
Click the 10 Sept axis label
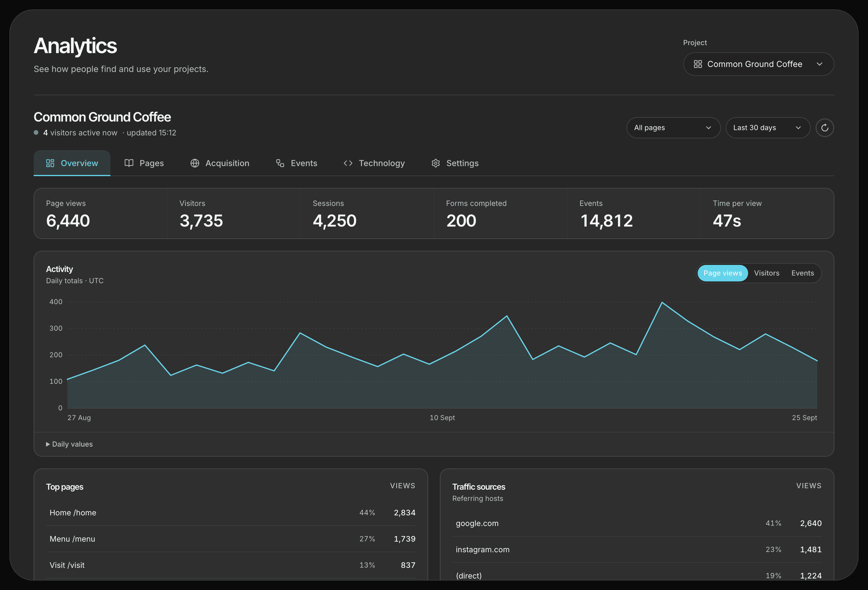(442, 418)
